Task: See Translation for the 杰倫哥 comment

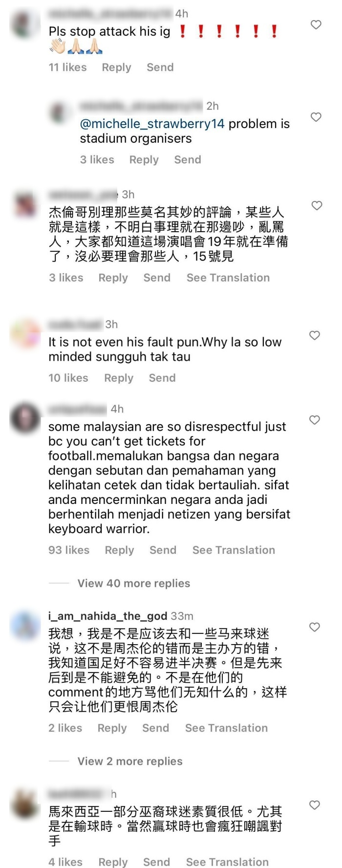Action: point(228,278)
